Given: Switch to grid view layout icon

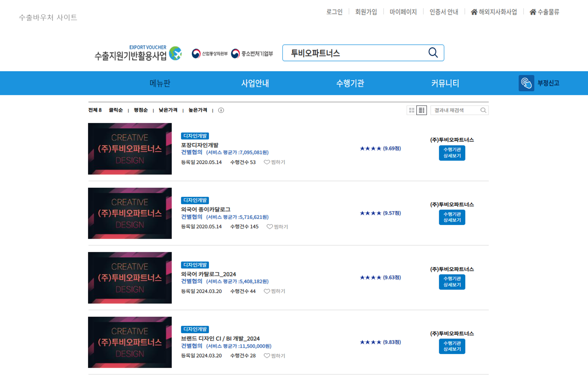Looking at the screenshot, I should click(411, 110).
